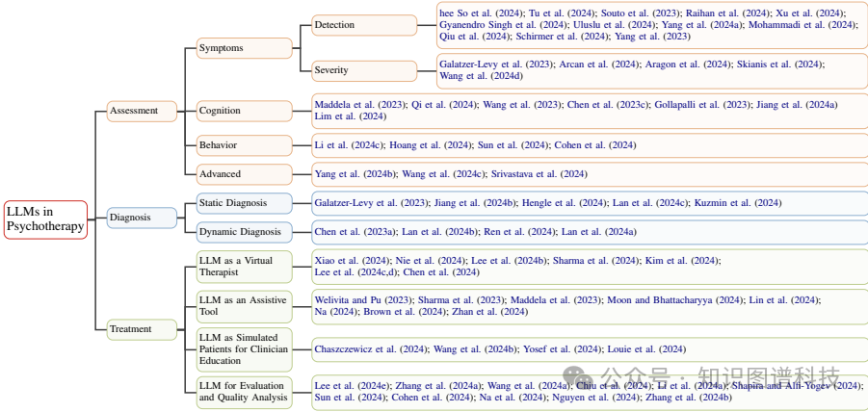Viewport: 868px width, 412px height.
Task: Open citation Moon and Bhattacharyya (2024)
Action: click(x=675, y=300)
